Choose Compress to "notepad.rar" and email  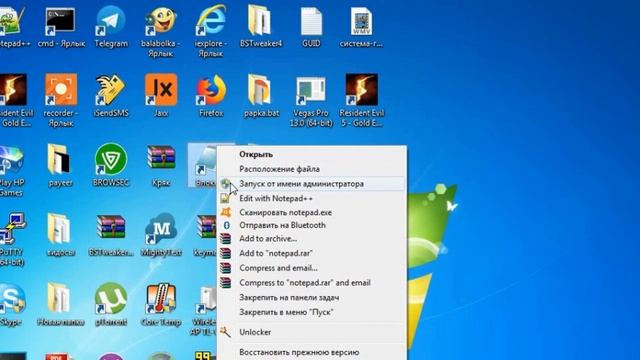click(312, 283)
